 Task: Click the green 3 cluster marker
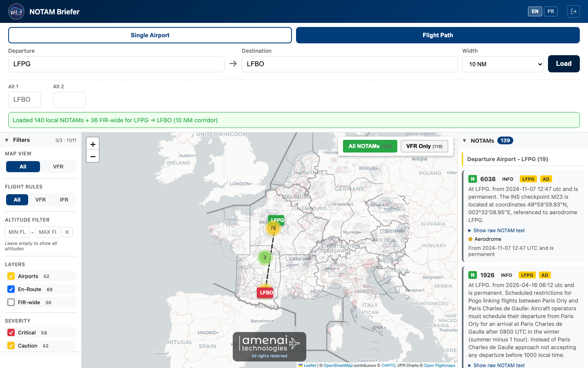pos(265,258)
